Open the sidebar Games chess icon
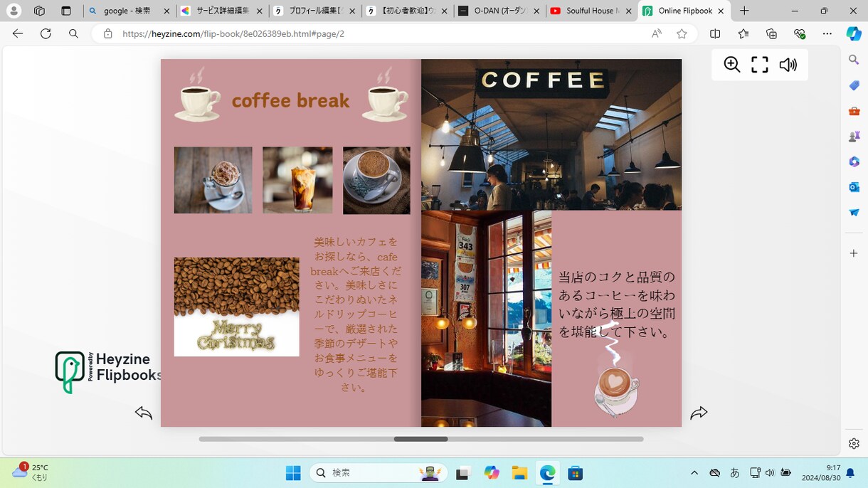 (x=854, y=137)
